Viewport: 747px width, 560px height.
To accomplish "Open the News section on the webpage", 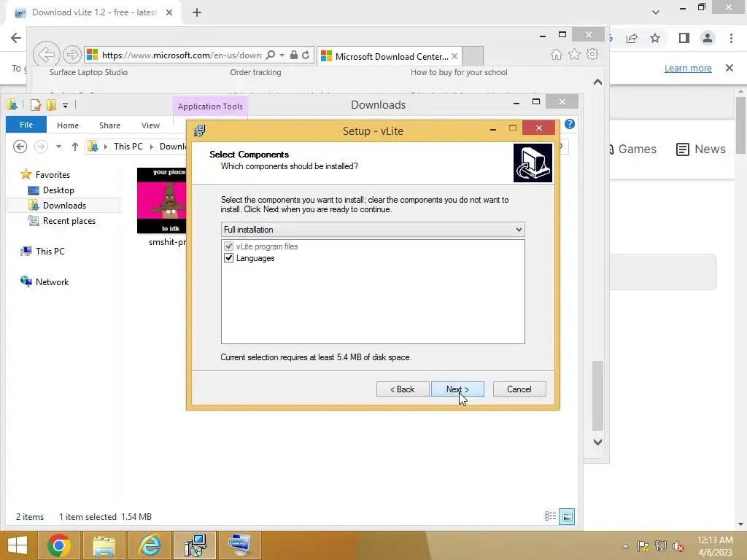I will (701, 149).
